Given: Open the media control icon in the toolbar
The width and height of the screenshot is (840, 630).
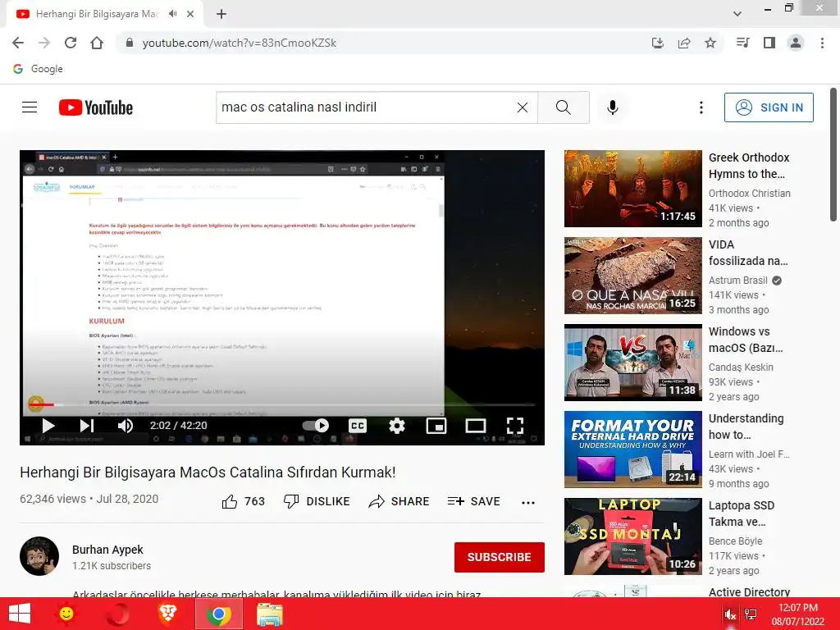Looking at the screenshot, I should 742,43.
